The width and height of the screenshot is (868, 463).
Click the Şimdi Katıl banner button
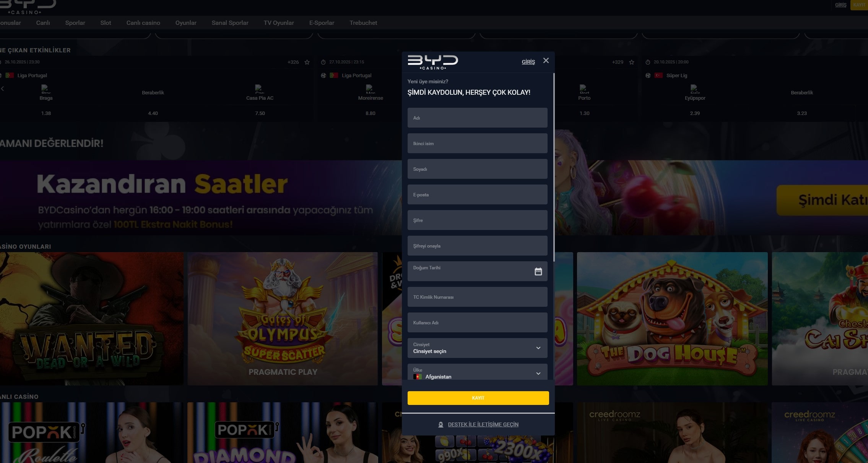click(x=822, y=200)
